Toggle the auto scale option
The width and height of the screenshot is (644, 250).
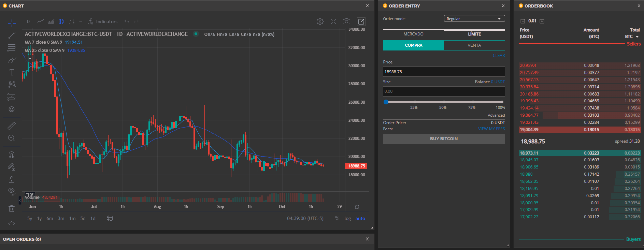(x=360, y=218)
